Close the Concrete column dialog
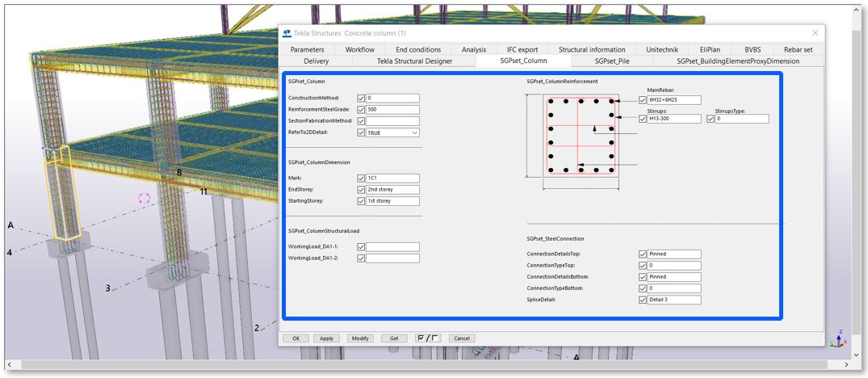 tap(815, 33)
